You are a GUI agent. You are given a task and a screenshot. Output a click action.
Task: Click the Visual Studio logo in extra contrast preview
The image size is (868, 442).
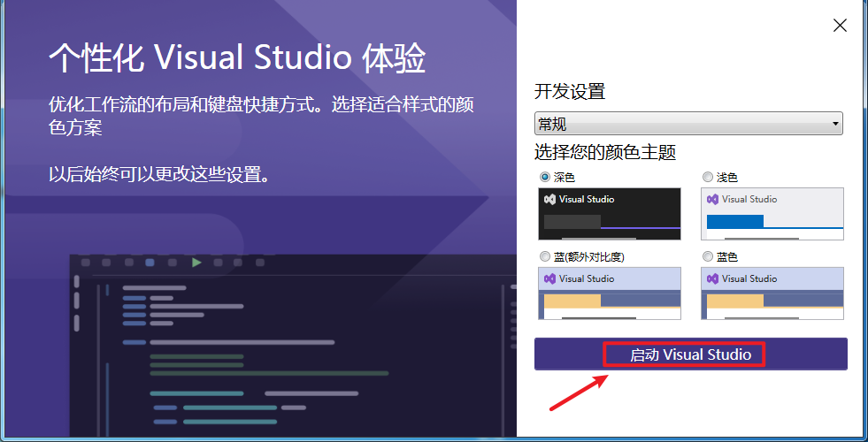pos(549,278)
